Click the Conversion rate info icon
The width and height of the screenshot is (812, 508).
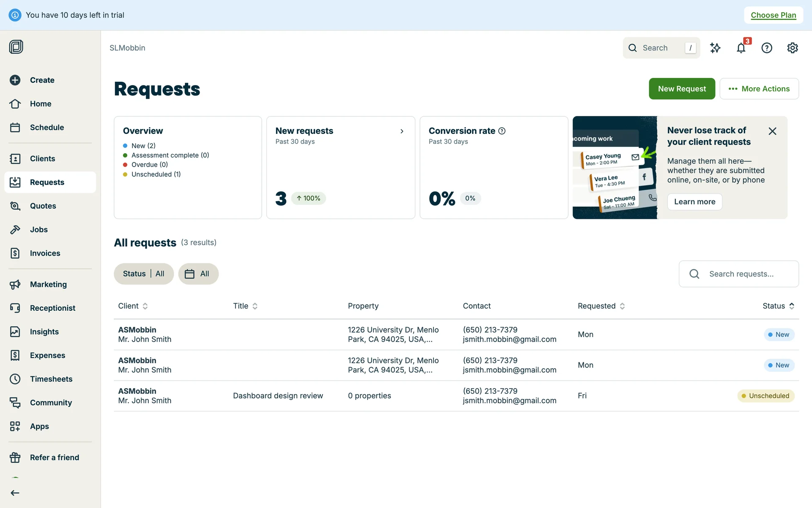(502, 131)
